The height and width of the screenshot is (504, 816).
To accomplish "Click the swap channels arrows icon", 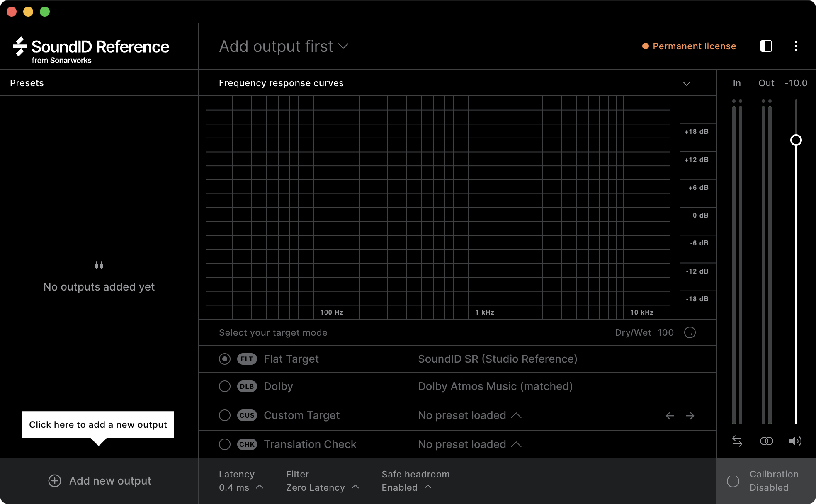I will click(x=737, y=441).
